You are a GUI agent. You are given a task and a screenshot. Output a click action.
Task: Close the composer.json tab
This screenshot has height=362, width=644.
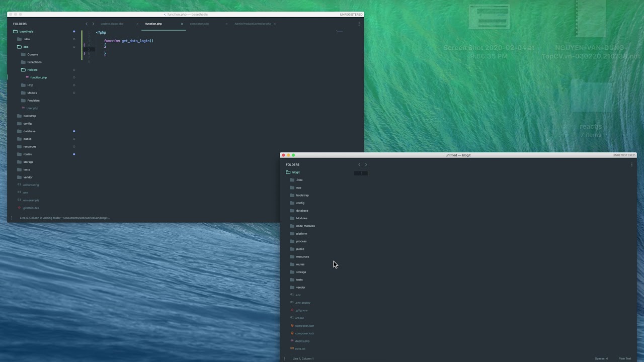tap(226, 24)
